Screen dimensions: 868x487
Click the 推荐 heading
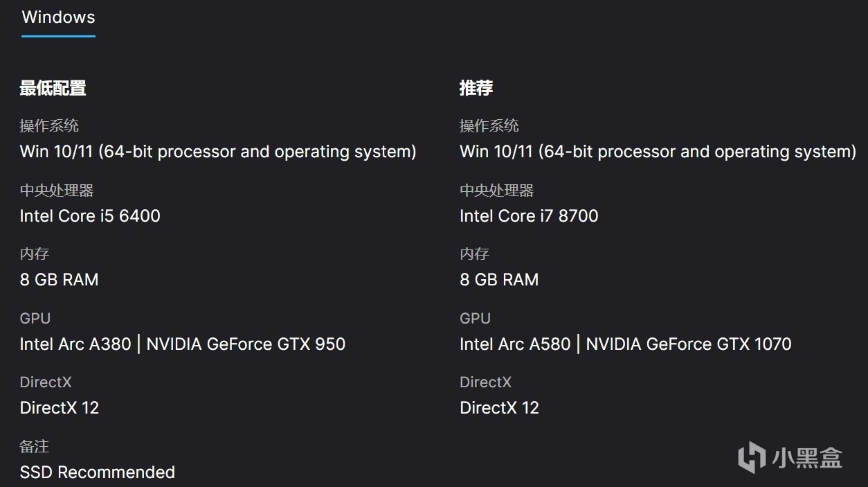(x=476, y=88)
